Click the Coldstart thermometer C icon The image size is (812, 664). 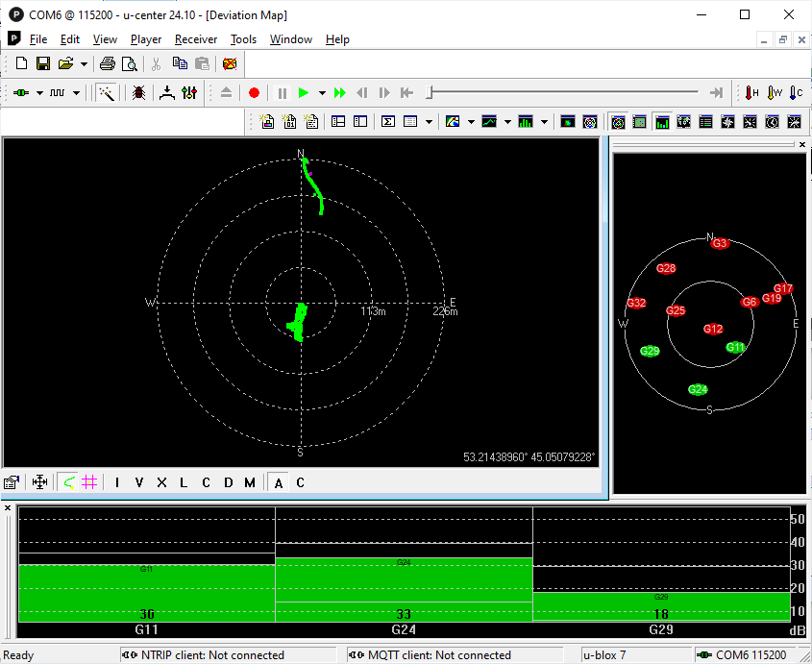click(x=795, y=93)
